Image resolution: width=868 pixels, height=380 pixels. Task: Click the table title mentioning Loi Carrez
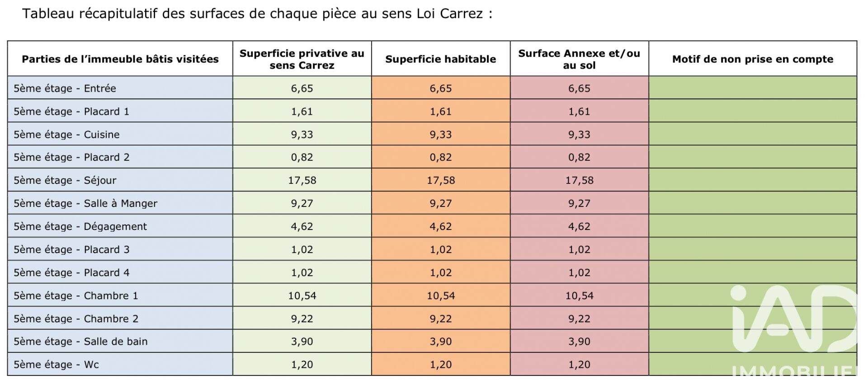tap(257, 14)
